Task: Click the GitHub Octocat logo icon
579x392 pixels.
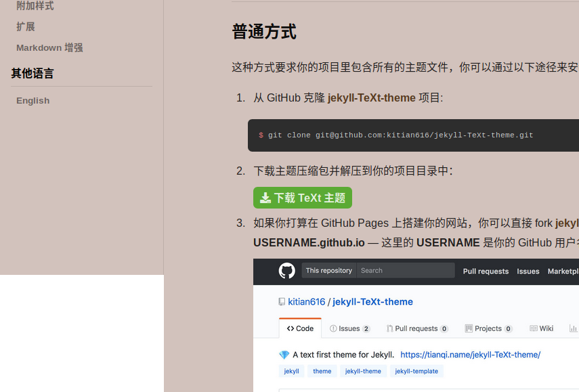Action: [x=287, y=271]
